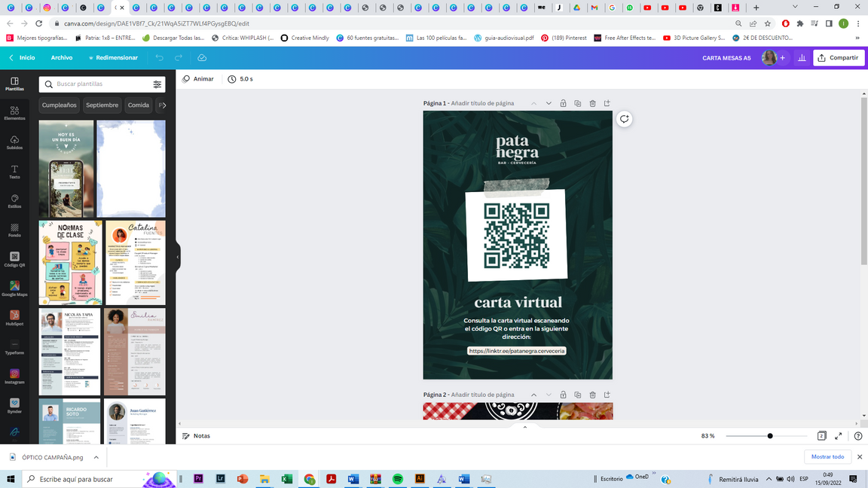Click the 83 % zoom value
This screenshot has height=488, width=868.
(x=708, y=436)
